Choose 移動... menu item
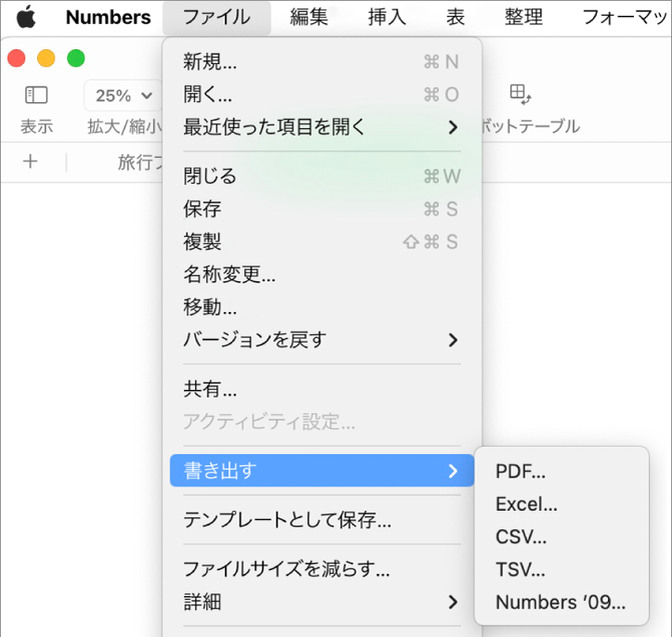Screen dimensions: 672x637 [x=322, y=307]
